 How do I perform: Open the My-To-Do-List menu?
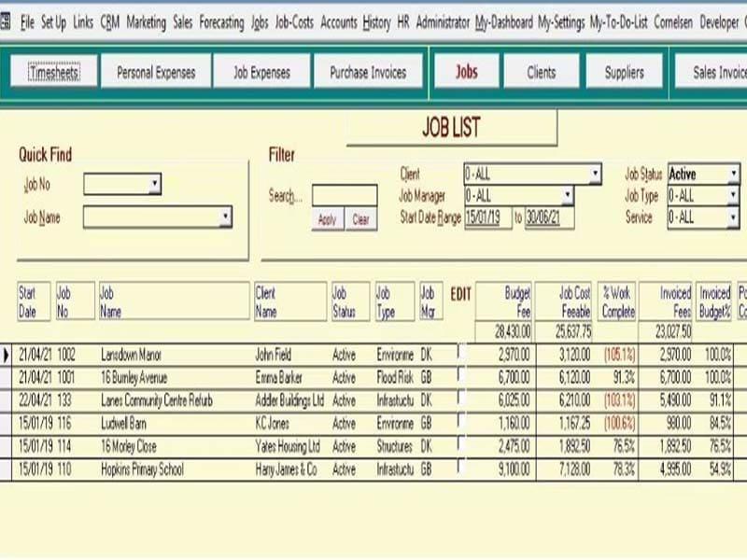[618, 21]
